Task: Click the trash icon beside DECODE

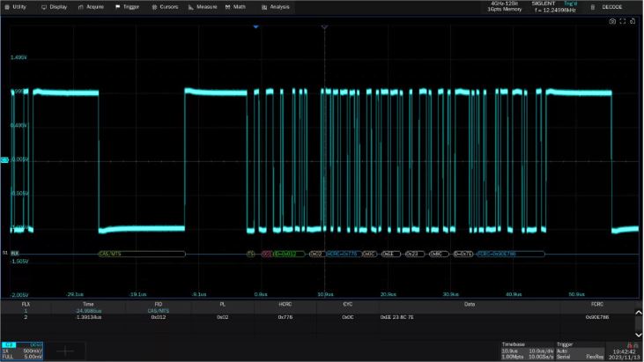Action: coord(591,6)
